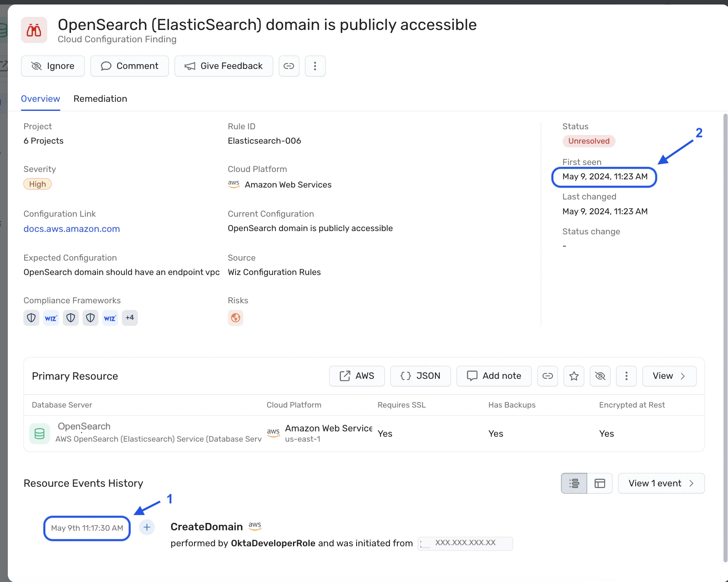
Task: Open the Comment button
Action: coord(129,66)
